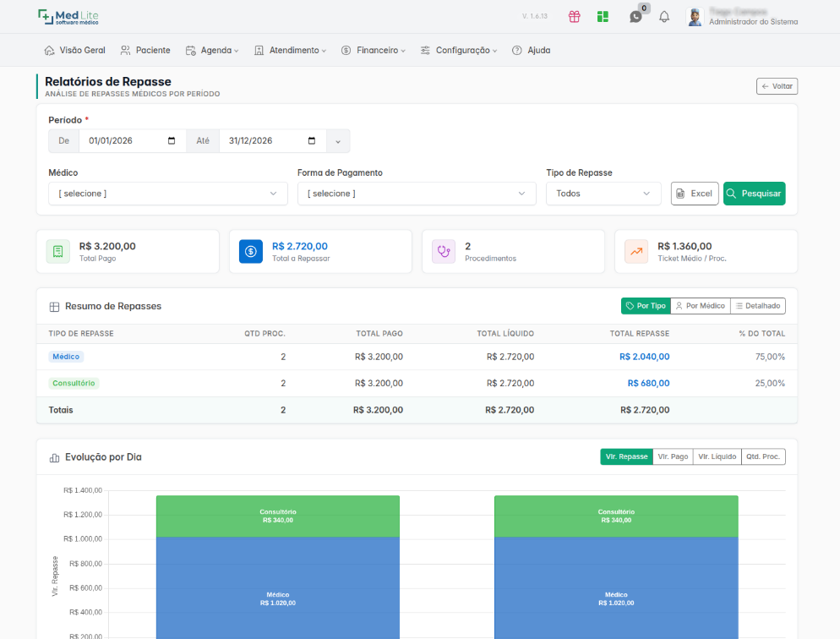Screen dimensions: 840x639
Task: Open the notifications bell
Action: [x=663, y=17]
